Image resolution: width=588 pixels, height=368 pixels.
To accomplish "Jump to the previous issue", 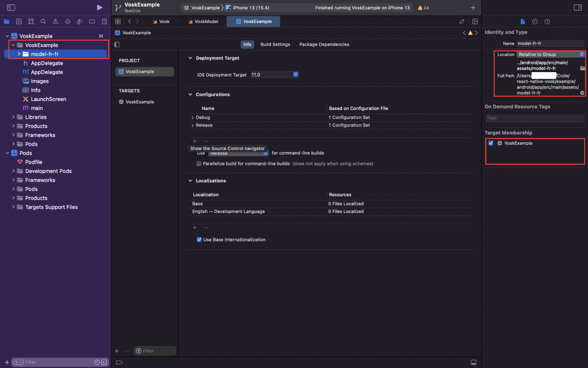I will tap(465, 33).
